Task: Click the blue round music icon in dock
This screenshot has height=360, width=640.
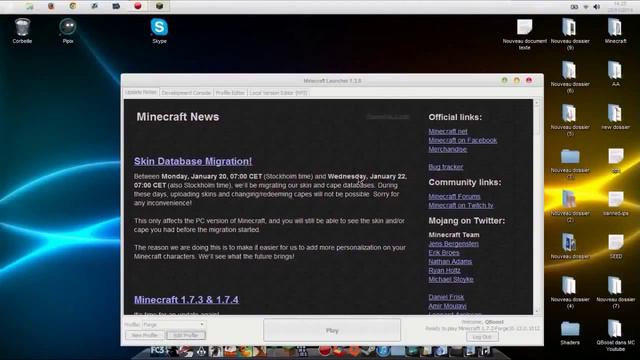Action: tap(383, 351)
